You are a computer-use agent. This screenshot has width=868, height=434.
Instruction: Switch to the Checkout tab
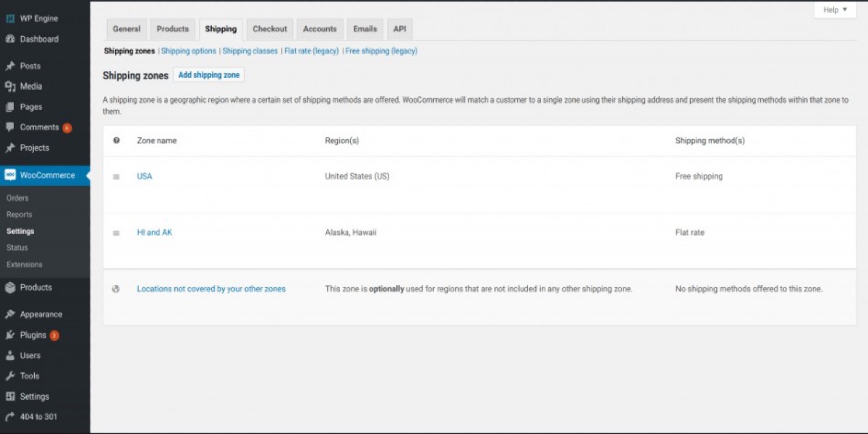270,29
